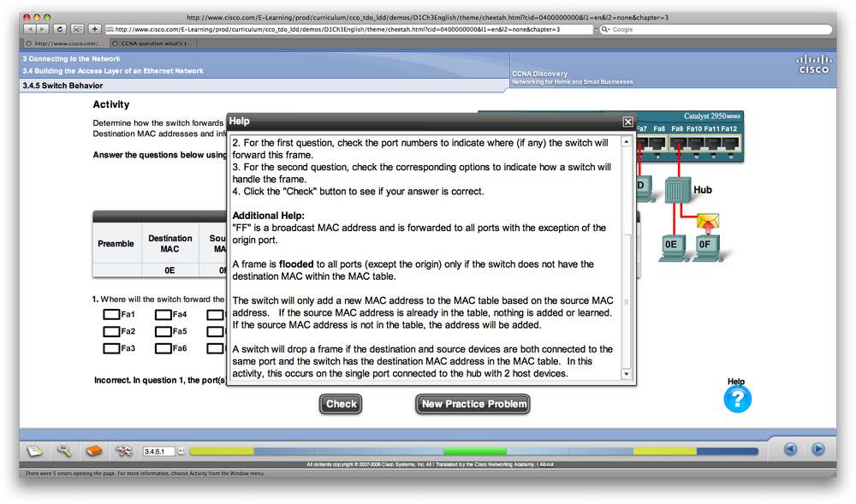Click the Google search field

coord(715,29)
